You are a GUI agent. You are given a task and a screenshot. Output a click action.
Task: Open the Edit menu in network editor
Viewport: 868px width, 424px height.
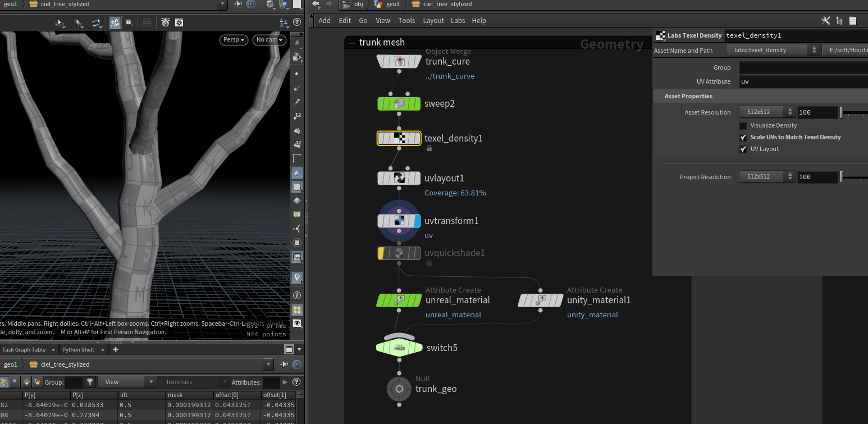click(x=345, y=21)
